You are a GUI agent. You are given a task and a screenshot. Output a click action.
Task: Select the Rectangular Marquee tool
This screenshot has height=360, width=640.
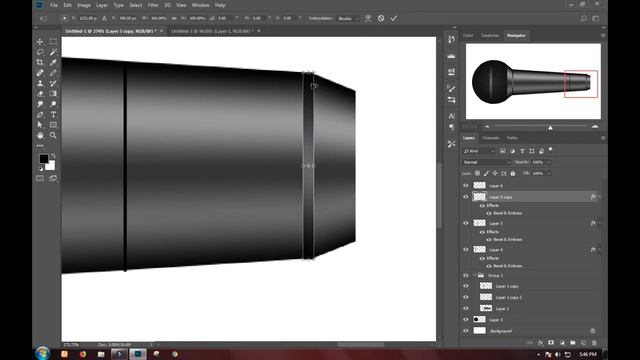pos(53,42)
